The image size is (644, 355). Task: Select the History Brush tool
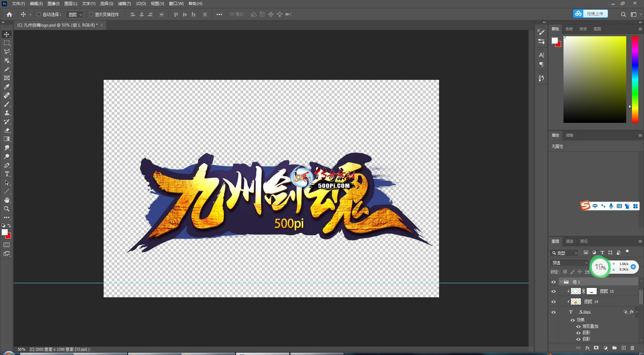coord(7,121)
